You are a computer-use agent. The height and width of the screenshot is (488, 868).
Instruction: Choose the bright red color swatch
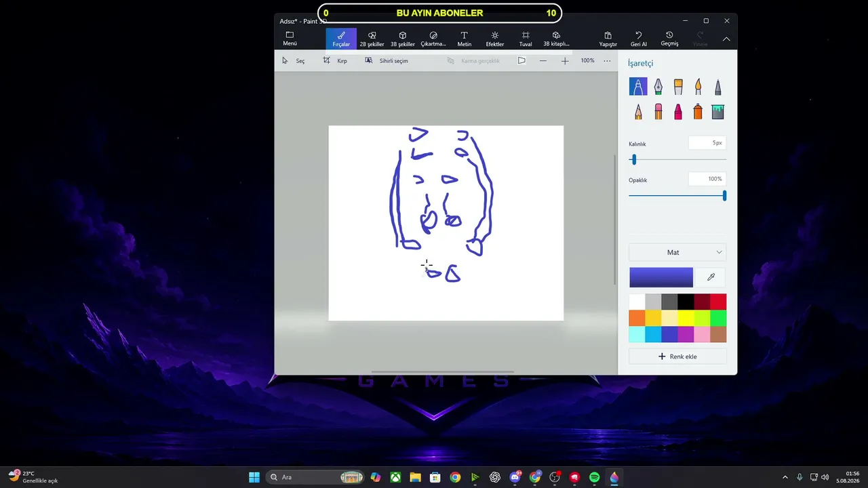click(x=718, y=302)
